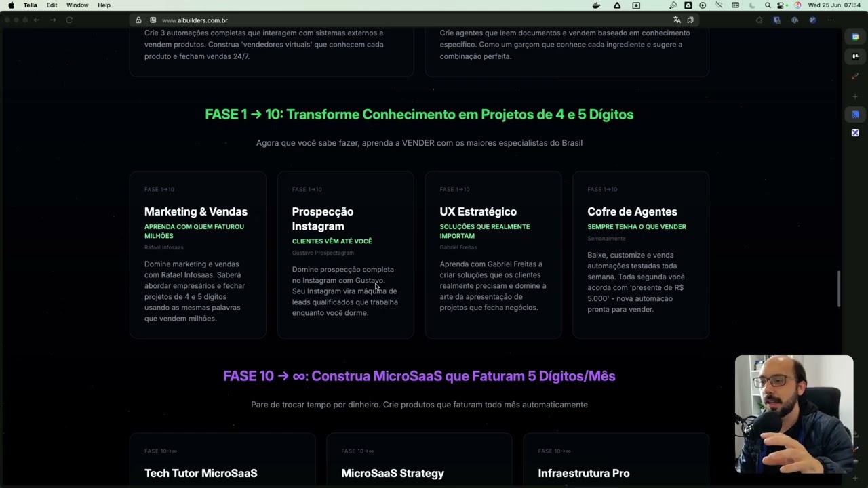This screenshot has width=868, height=488.
Task: Open the Cofre de Agentes card title
Action: click(x=632, y=212)
